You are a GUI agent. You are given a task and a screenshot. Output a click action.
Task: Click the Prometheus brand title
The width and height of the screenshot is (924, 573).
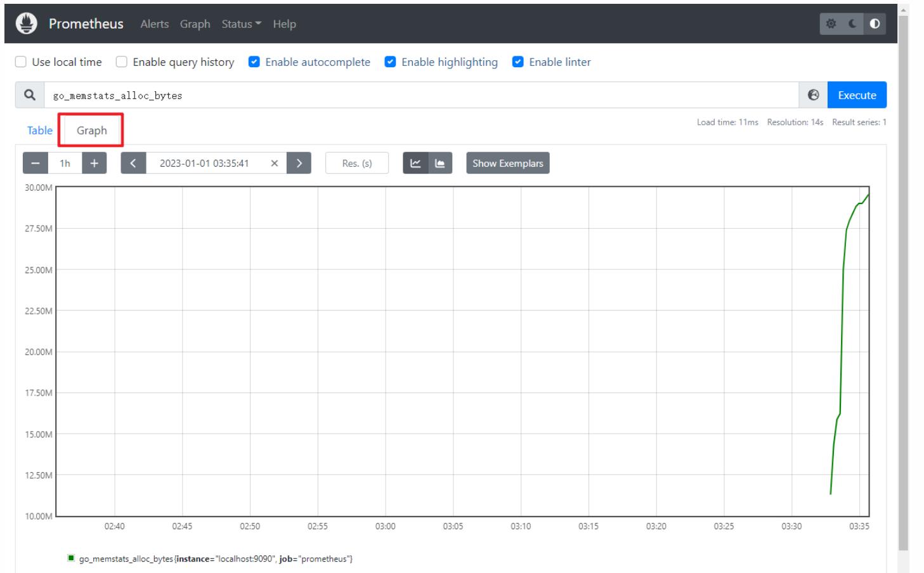coord(86,23)
